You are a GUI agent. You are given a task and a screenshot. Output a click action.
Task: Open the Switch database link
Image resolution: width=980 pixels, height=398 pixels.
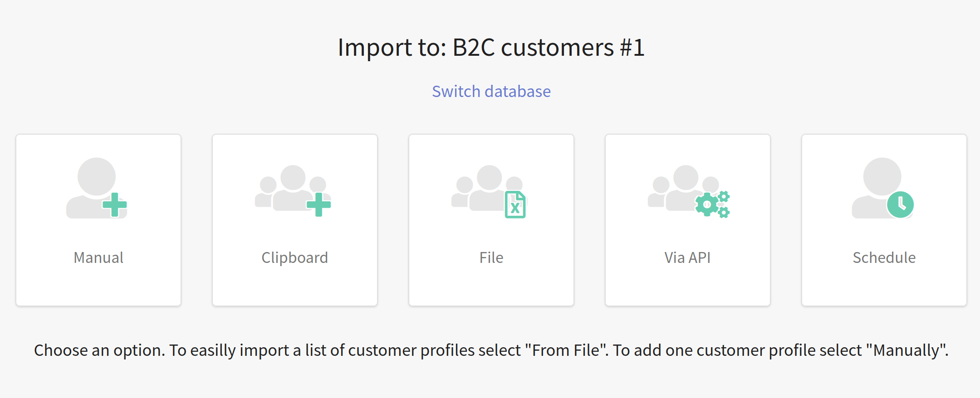pos(491,92)
